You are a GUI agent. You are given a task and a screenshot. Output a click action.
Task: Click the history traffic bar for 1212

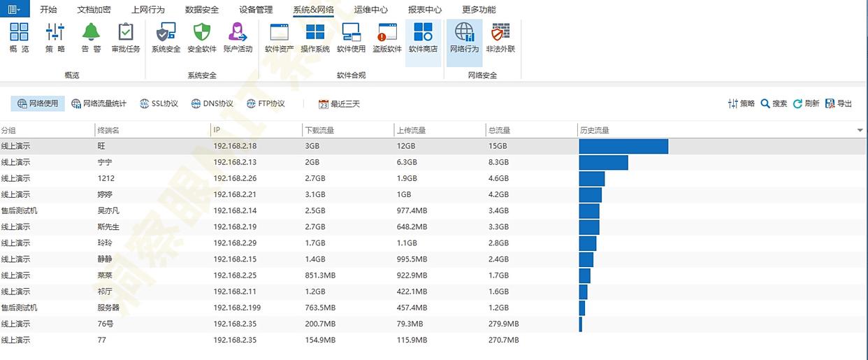592,178
